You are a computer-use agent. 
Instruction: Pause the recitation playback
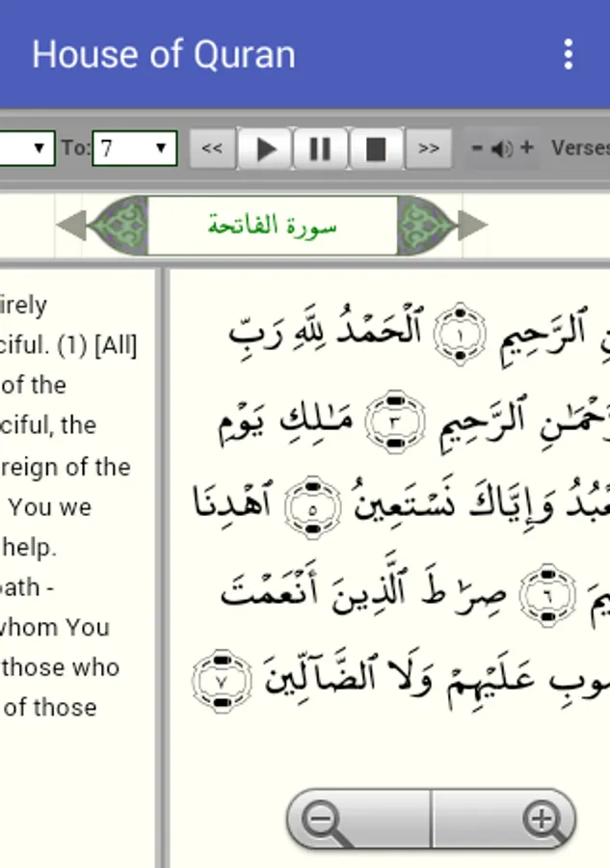pos(320,149)
